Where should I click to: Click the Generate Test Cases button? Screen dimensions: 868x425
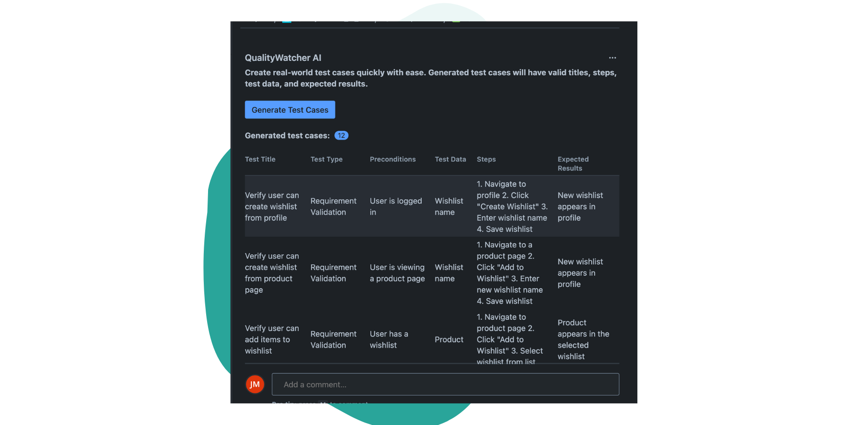290,110
